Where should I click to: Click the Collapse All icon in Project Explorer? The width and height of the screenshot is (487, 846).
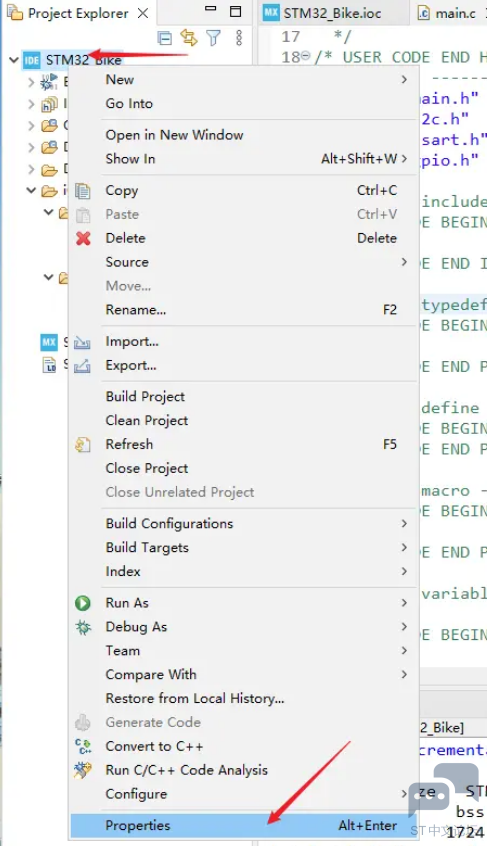[x=164, y=38]
